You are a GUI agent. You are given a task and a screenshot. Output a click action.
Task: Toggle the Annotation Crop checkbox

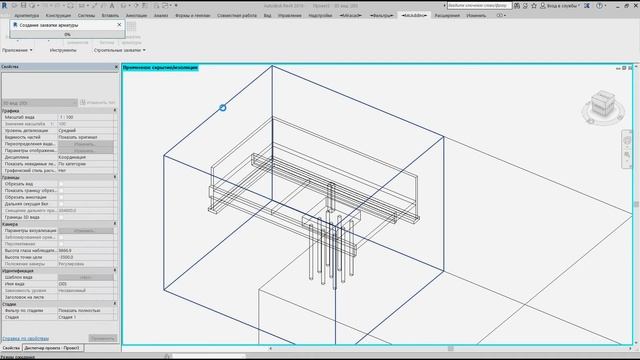click(61, 197)
